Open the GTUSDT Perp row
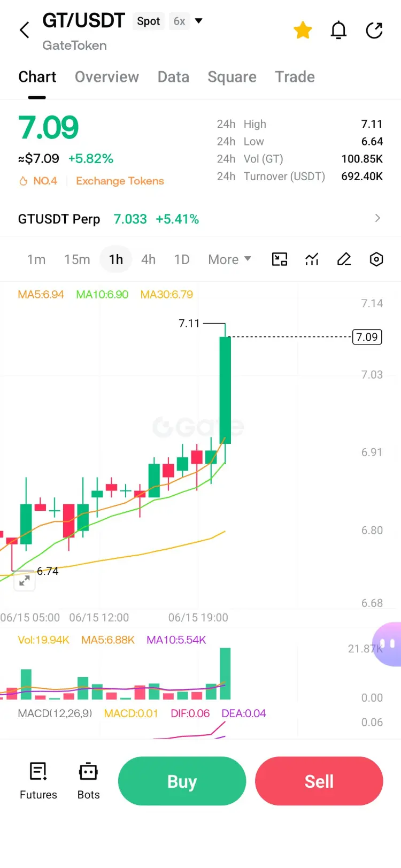 (200, 219)
